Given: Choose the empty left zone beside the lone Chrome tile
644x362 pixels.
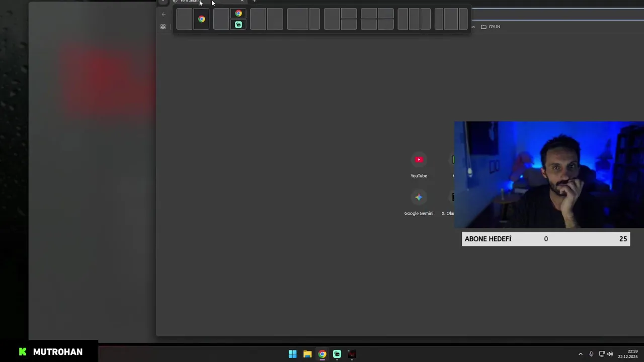Looking at the screenshot, I should click(184, 19).
